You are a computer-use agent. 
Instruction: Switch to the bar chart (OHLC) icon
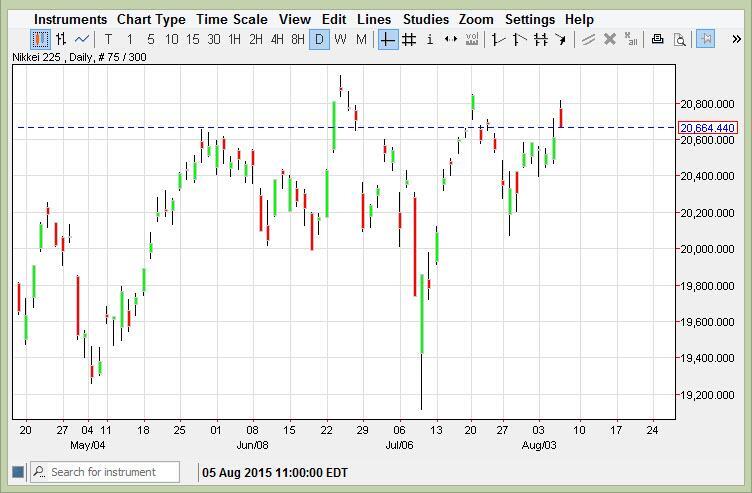pyautogui.click(x=61, y=40)
